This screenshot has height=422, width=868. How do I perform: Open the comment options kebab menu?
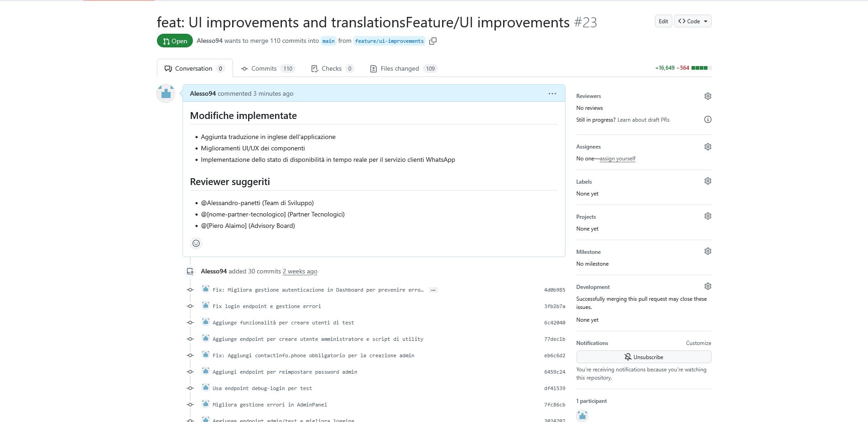[x=552, y=93]
